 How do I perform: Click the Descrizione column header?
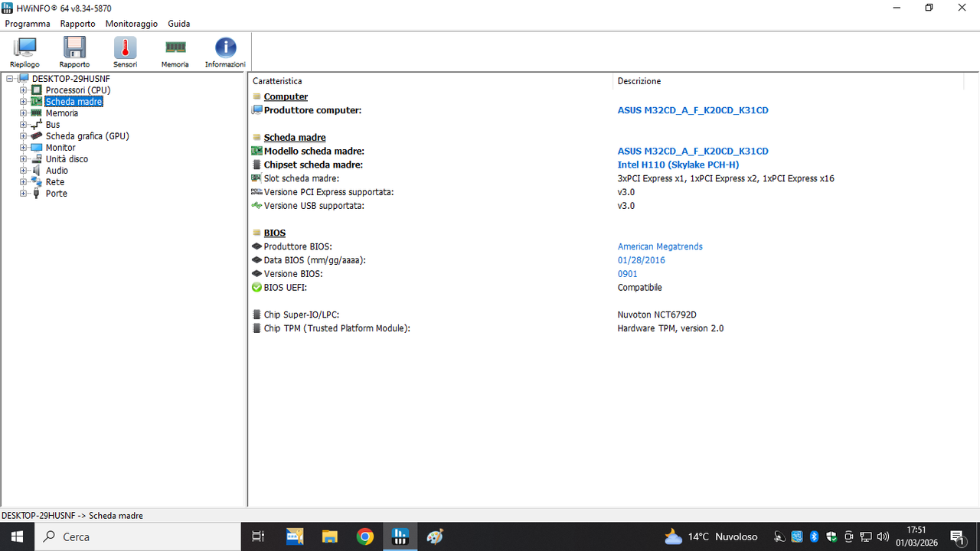click(788, 81)
